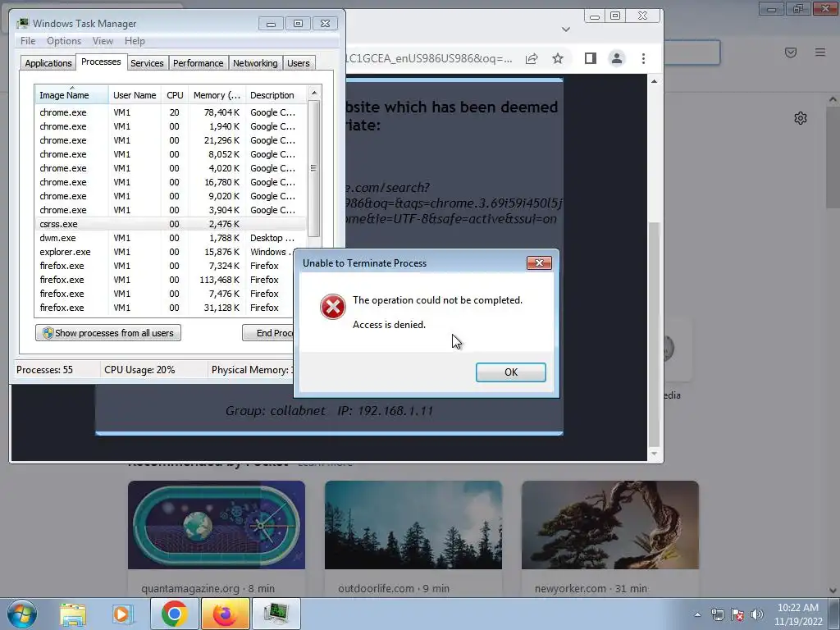Open Firefox hamburger application menu
The height and width of the screenshot is (630, 840).
click(820, 52)
